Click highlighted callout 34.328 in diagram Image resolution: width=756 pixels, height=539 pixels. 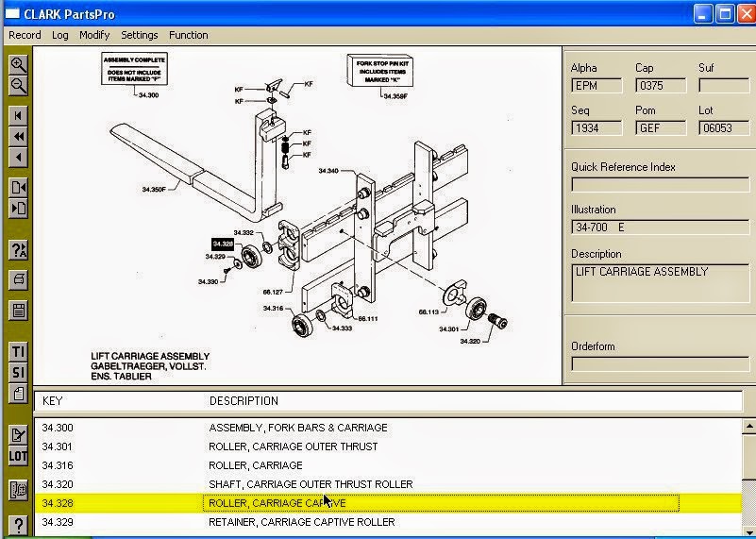(223, 244)
